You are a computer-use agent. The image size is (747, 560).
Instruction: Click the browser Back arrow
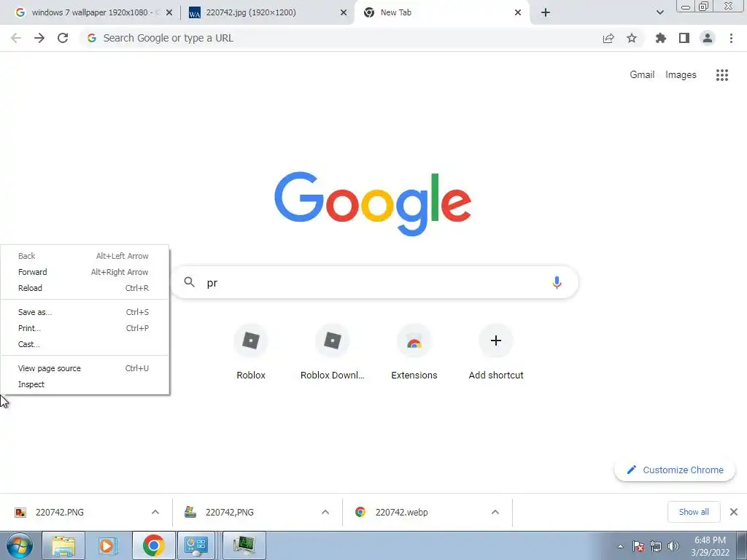(16, 38)
